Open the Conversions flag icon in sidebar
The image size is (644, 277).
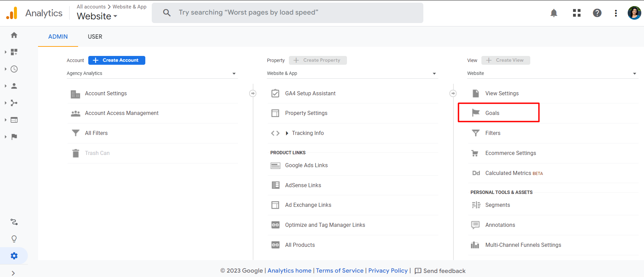[14, 137]
